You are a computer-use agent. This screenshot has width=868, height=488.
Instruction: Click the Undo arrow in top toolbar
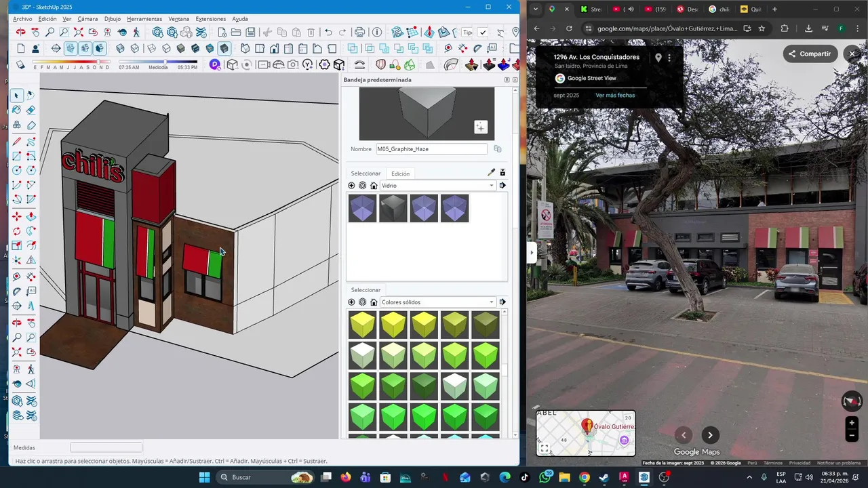pyautogui.click(x=328, y=32)
